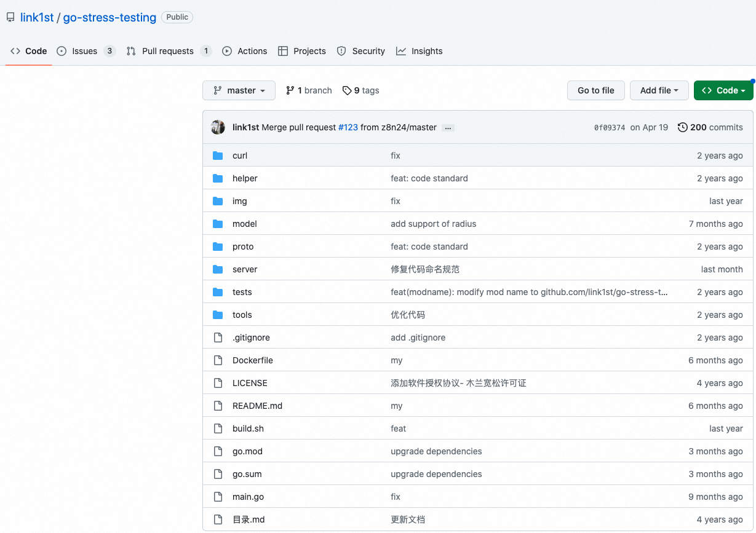Open the server folder name
The height and width of the screenshot is (533, 756).
coord(245,269)
